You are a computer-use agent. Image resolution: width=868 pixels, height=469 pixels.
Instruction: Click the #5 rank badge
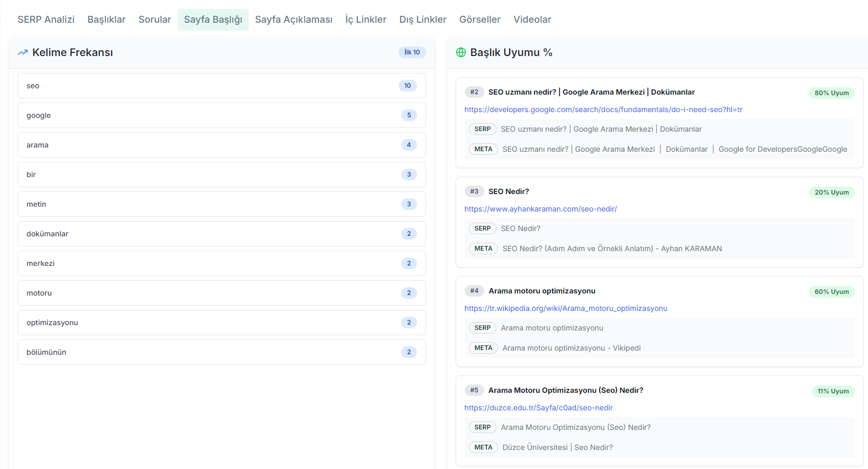tap(474, 390)
